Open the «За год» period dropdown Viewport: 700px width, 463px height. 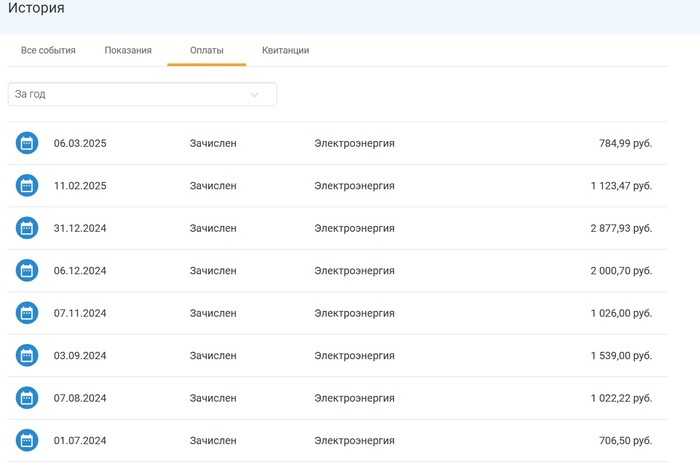point(130,94)
